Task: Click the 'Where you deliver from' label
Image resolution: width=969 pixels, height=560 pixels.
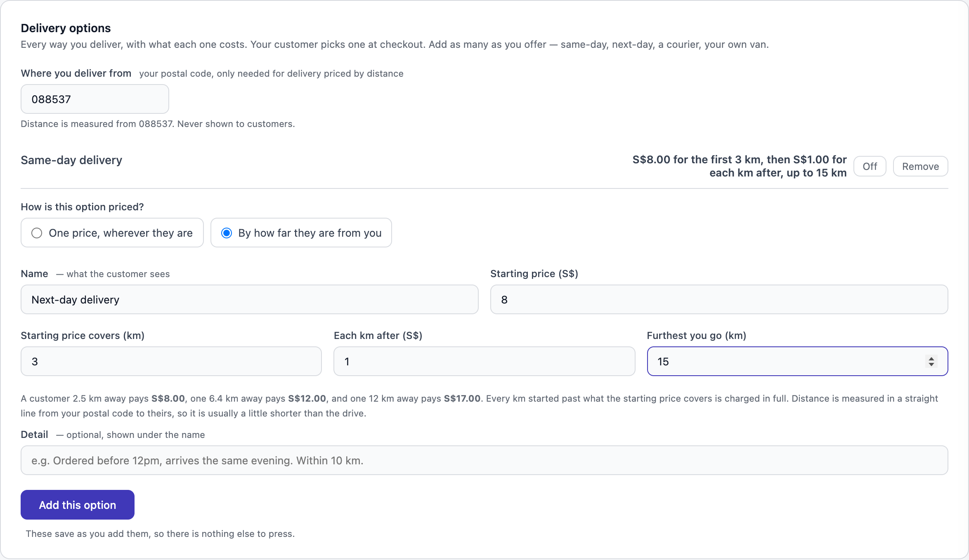Action: (76, 73)
